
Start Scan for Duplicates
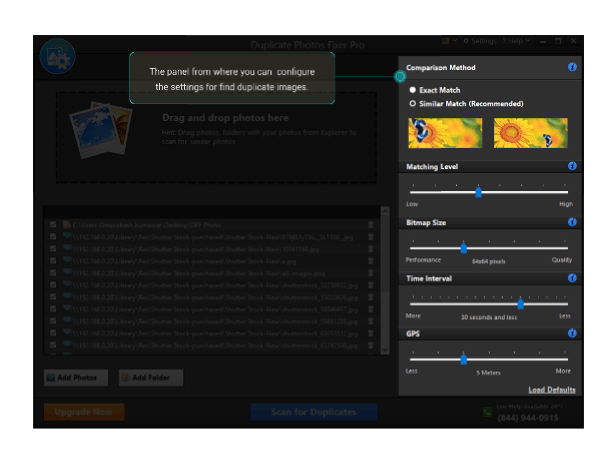[x=314, y=412]
